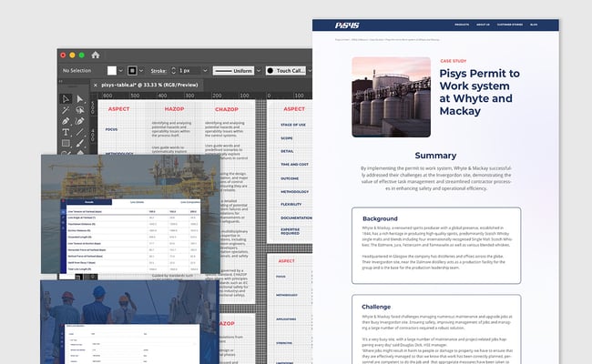Screen dimensions: 592x364
Task: Click the 'TIME AND COST' row label
Action: [x=294, y=165]
